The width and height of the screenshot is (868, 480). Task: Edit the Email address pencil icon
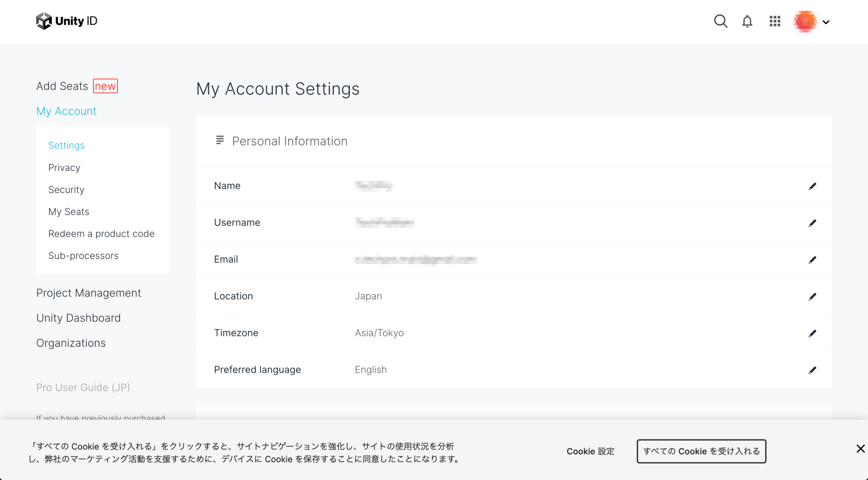pyautogui.click(x=813, y=260)
